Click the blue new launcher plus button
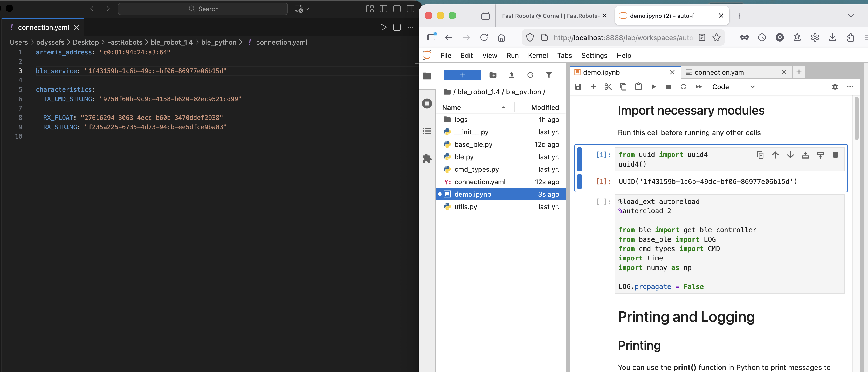868x372 pixels. point(462,75)
